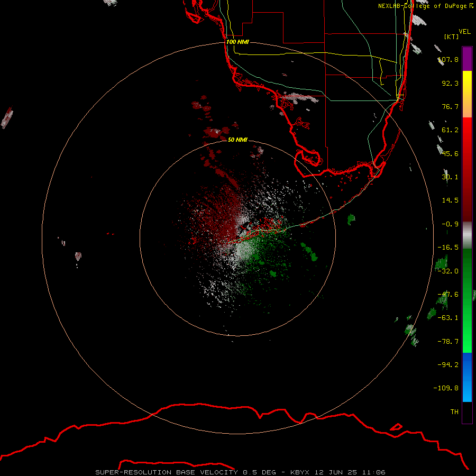Click the VEL legend title
The height and width of the screenshot is (476, 476).
point(465,32)
